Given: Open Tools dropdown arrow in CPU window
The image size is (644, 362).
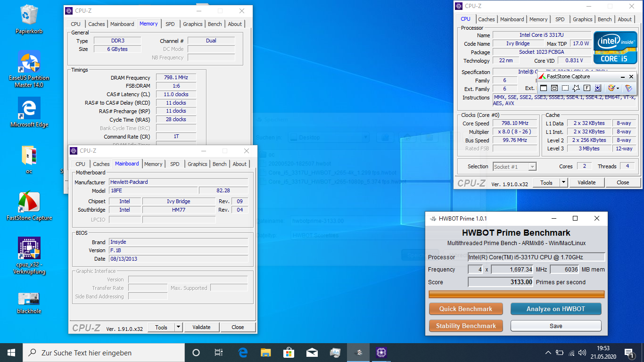Looking at the screenshot, I should tap(563, 182).
